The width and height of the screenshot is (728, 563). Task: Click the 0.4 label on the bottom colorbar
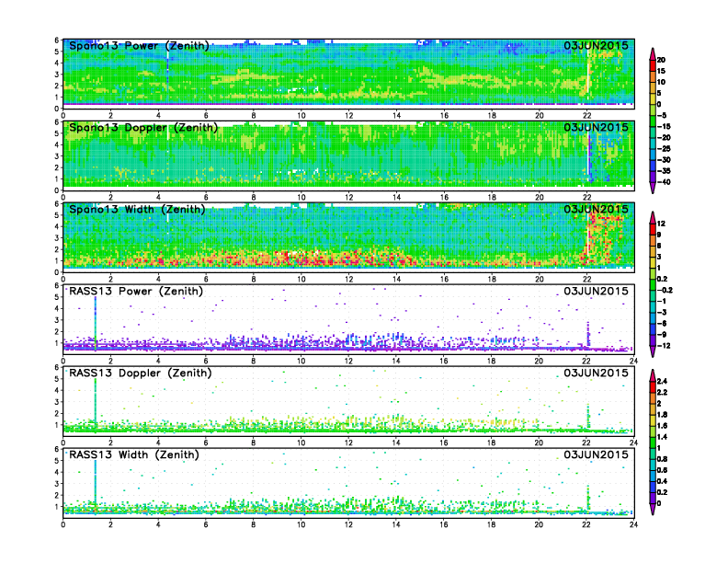point(662,482)
